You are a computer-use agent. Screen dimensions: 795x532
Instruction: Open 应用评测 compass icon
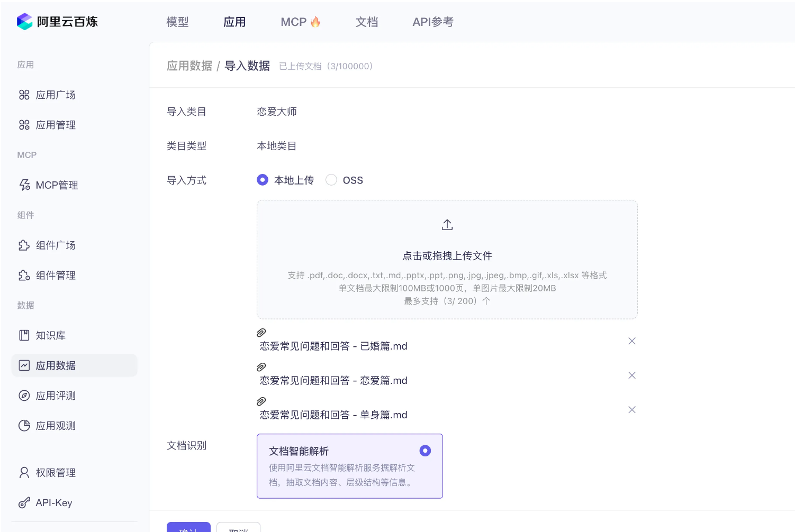[x=24, y=396]
